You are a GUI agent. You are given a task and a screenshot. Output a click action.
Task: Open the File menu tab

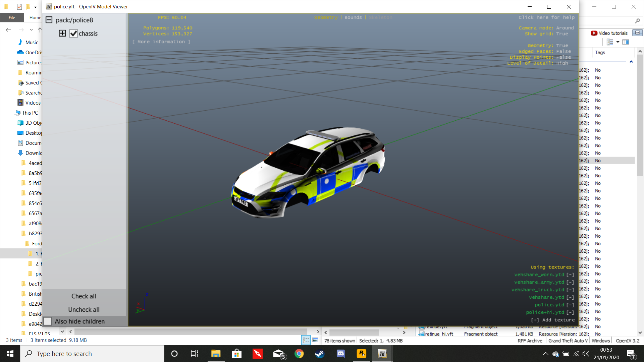(12, 17)
